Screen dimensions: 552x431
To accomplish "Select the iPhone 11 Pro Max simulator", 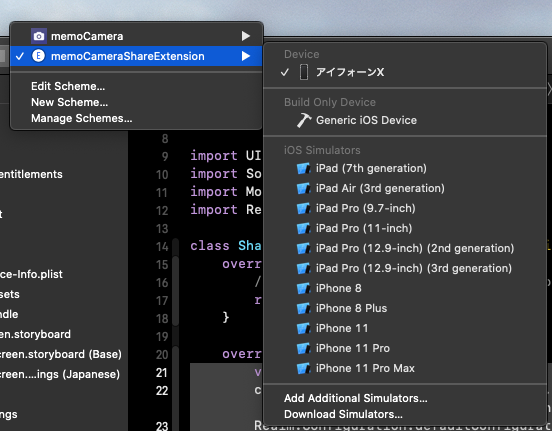I will pyautogui.click(x=405, y=368).
